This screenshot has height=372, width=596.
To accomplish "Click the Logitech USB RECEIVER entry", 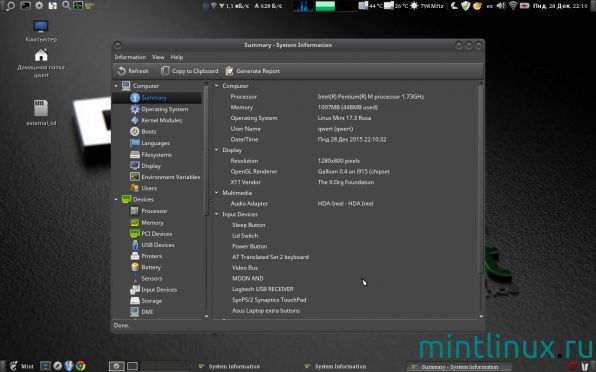I will click(x=263, y=289).
